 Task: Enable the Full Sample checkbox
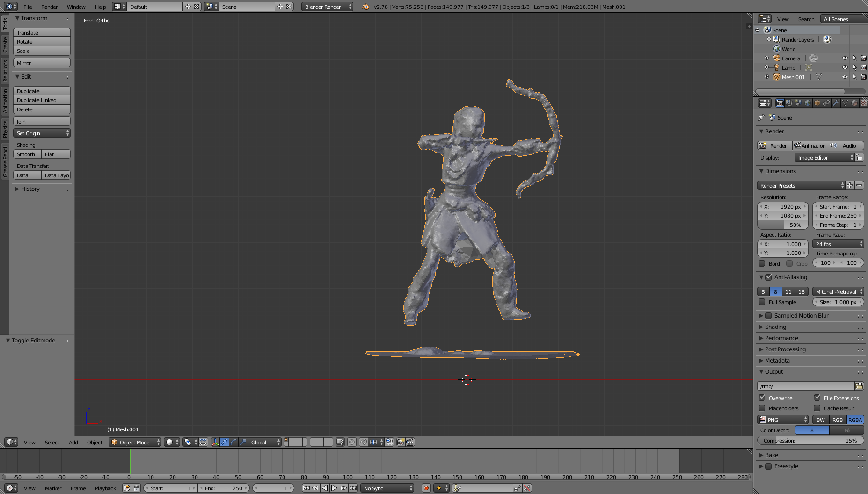point(762,302)
